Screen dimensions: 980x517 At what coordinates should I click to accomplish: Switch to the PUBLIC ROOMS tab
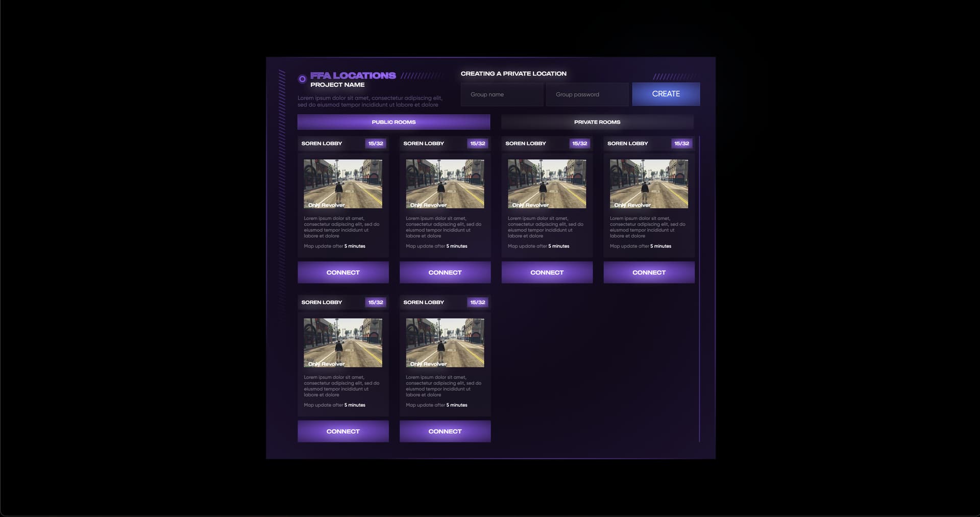(394, 122)
